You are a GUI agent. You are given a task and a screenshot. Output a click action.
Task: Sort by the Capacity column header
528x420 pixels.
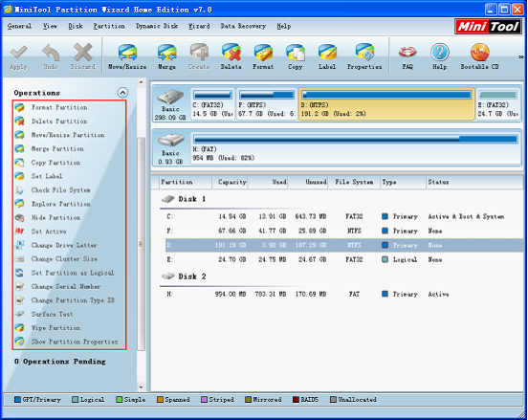pyautogui.click(x=230, y=182)
